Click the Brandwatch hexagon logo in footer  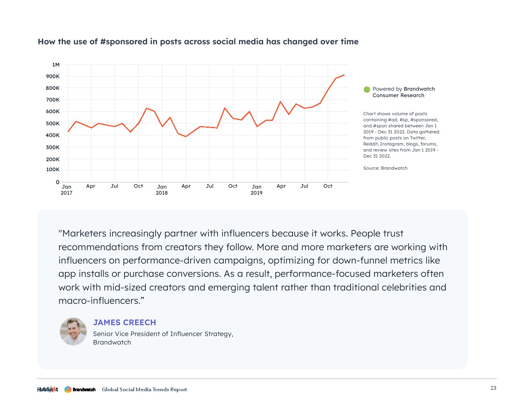[68, 389]
